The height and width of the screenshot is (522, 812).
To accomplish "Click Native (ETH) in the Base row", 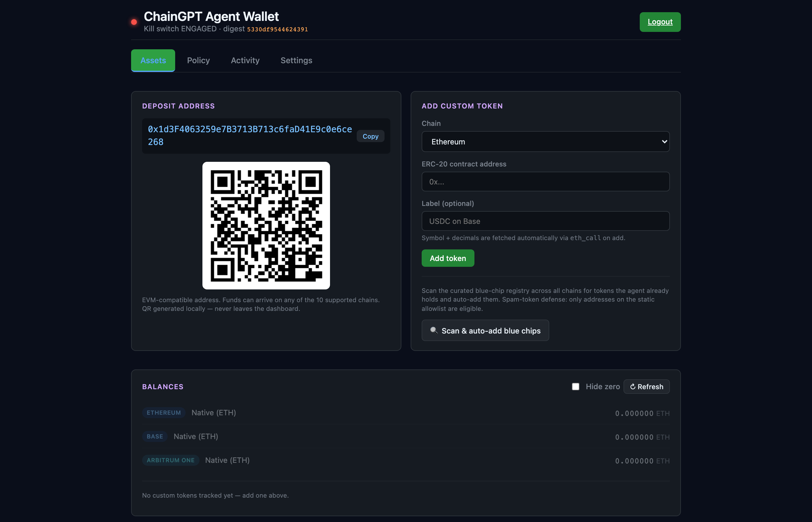I will click(196, 436).
